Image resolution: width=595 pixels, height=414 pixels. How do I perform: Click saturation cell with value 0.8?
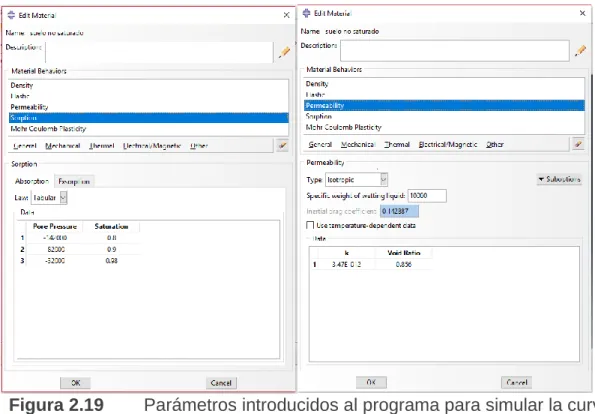coord(111,238)
